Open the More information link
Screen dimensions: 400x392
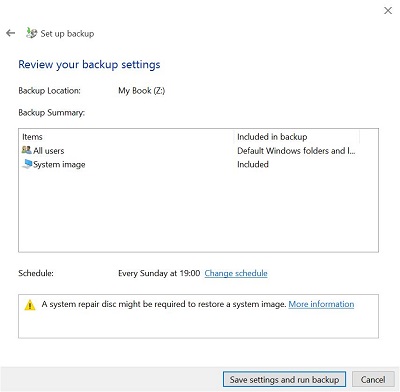coord(321,304)
